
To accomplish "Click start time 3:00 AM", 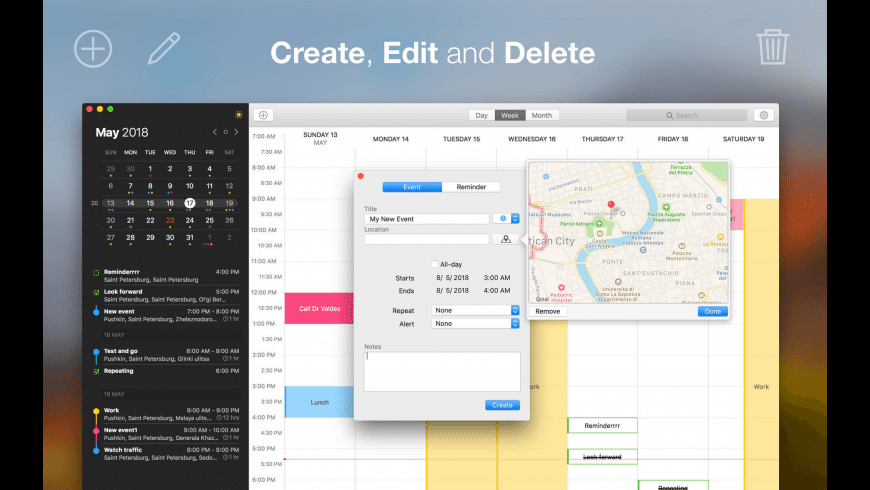I will (x=497, y=277).
